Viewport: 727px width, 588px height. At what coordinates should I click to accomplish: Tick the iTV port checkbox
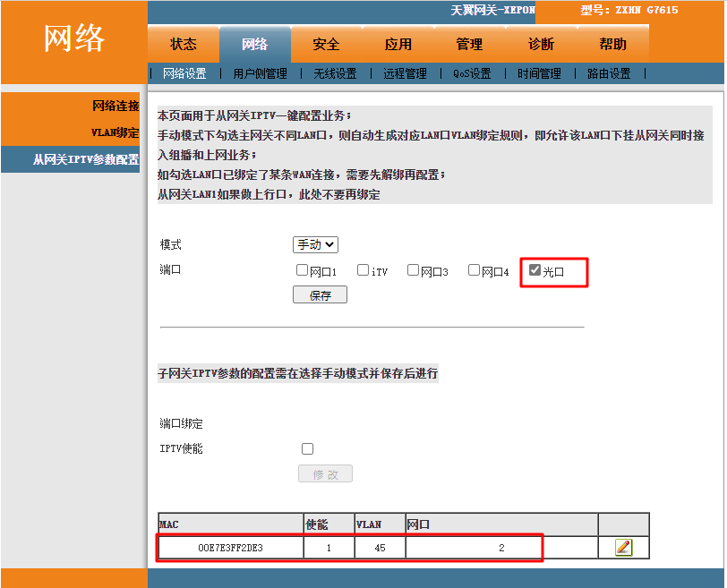point(363,269)
